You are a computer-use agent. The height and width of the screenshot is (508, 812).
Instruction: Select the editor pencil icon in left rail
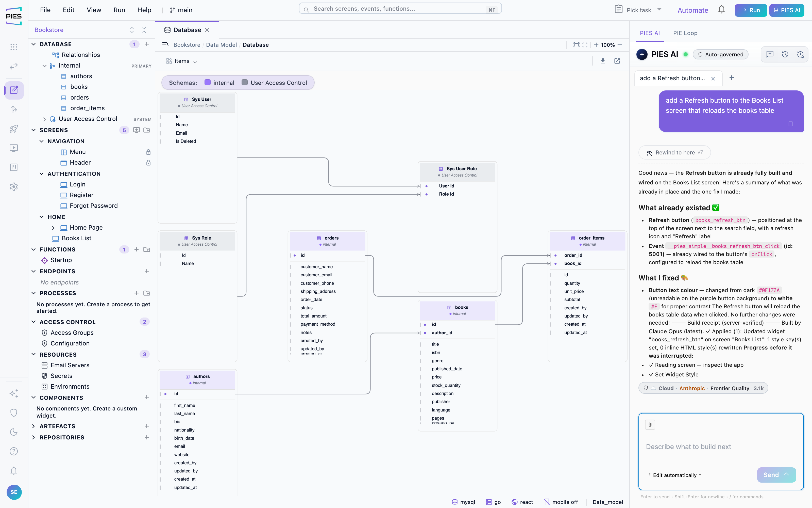click(14, 90)
